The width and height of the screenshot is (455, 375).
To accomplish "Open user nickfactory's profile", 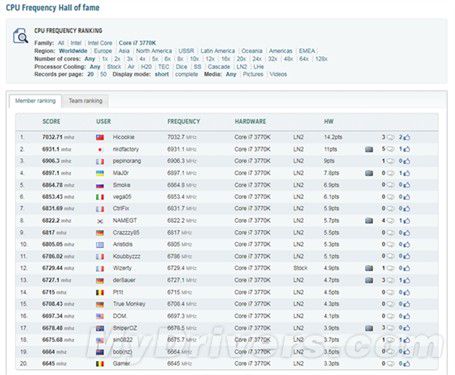I will point(126,149).
